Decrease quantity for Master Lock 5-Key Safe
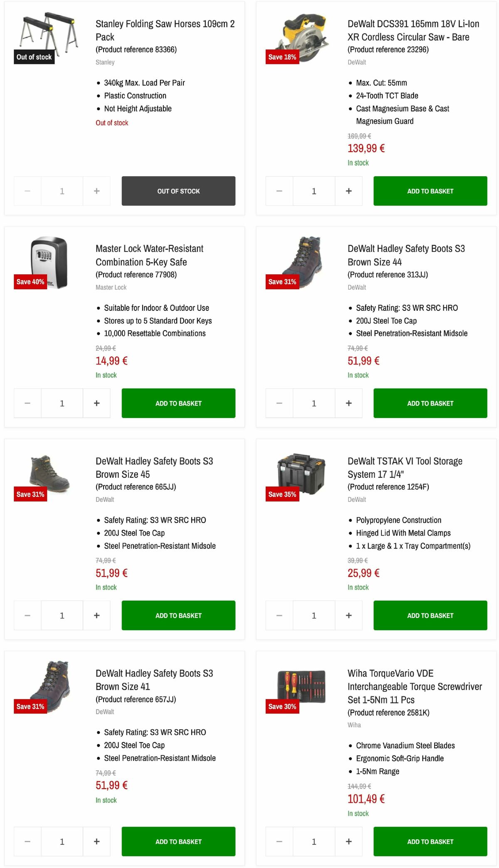 (x=27, y=403)
